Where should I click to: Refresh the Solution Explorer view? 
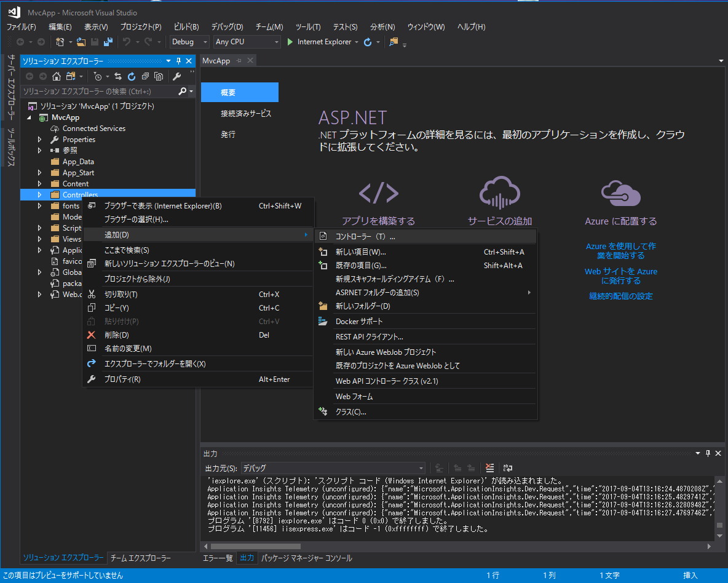coord(132,76)
